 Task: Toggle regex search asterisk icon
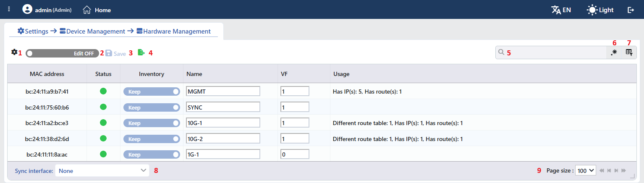(x=614, y=52)
